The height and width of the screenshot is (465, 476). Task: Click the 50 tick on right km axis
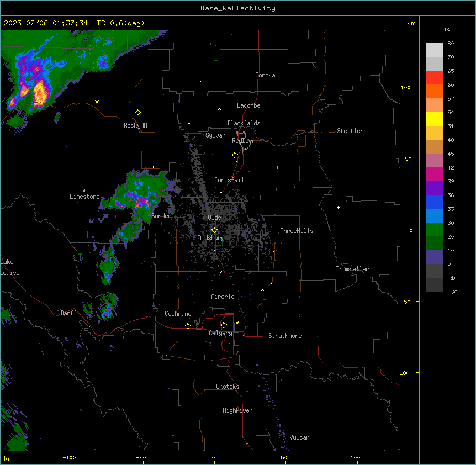point(408,158)
